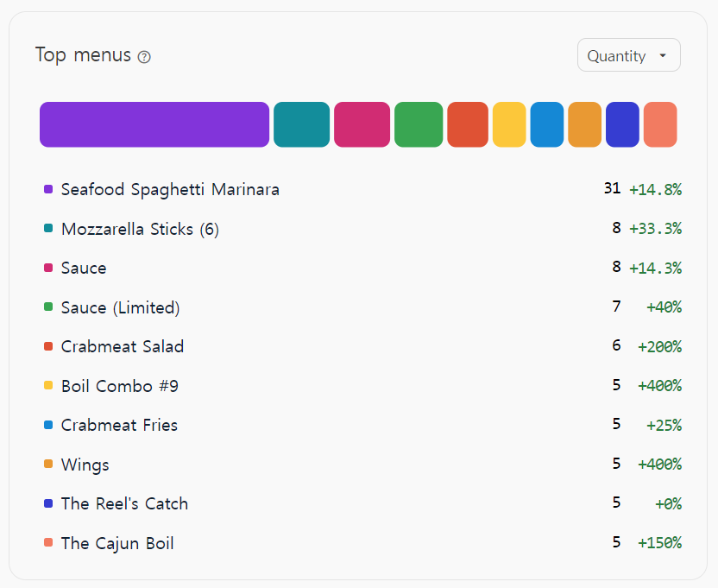This screenshot has width=718, height=588.
Task: Open the Quantity dropdown
Action: (629, 55)
